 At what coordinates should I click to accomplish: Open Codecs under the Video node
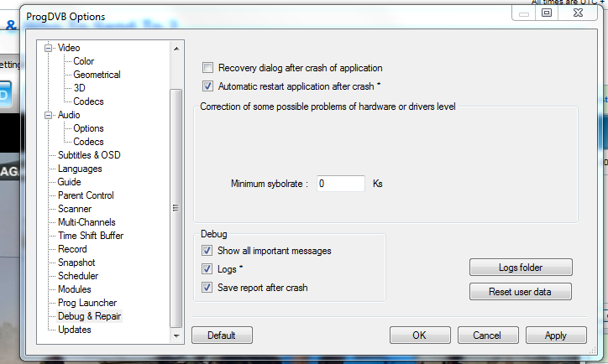(x=88, y=101)
